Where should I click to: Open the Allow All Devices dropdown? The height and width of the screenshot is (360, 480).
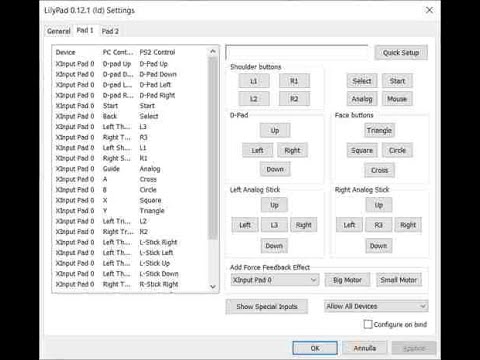[x=376, y=306]
